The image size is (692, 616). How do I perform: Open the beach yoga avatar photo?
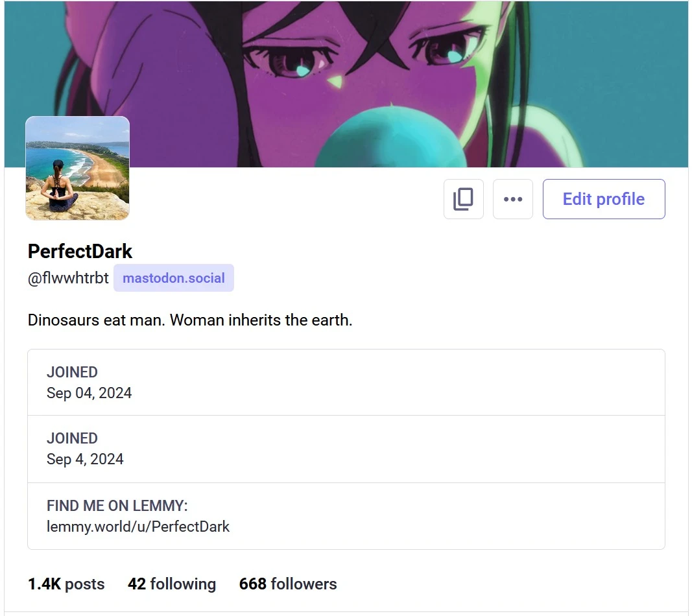coord(78,168)
